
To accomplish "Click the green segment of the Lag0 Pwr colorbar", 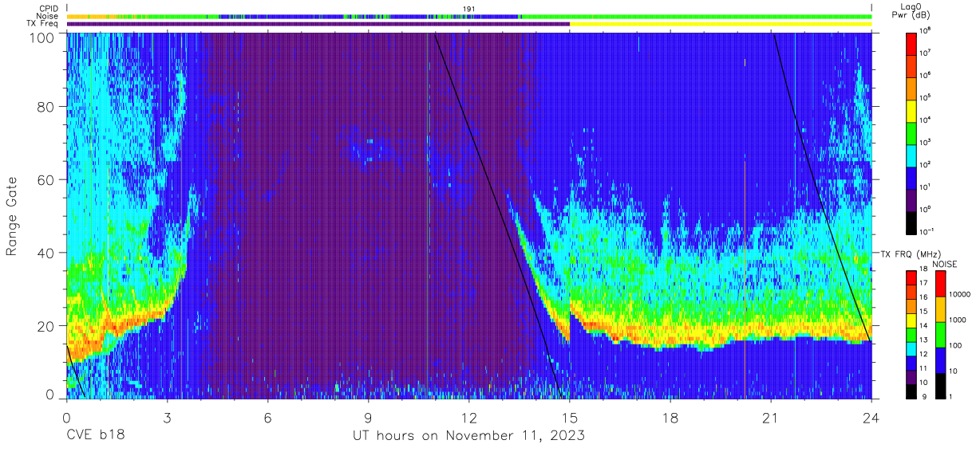I will point(912,133).
